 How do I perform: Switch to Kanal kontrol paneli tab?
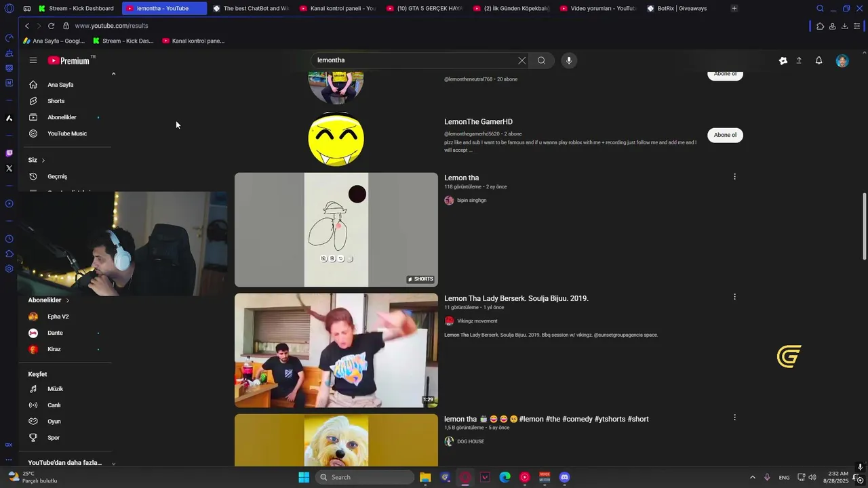338,8
